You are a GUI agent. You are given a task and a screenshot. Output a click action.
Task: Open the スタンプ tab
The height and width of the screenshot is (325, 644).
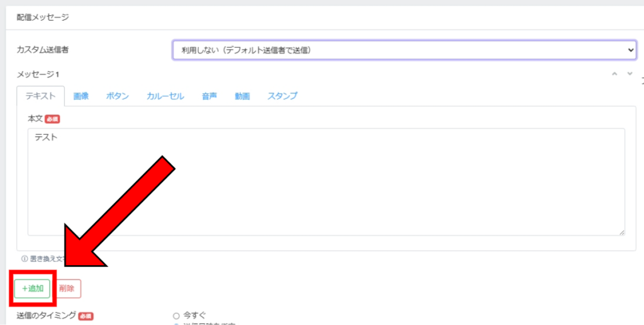pyautogui.click(x=282, y=96)
